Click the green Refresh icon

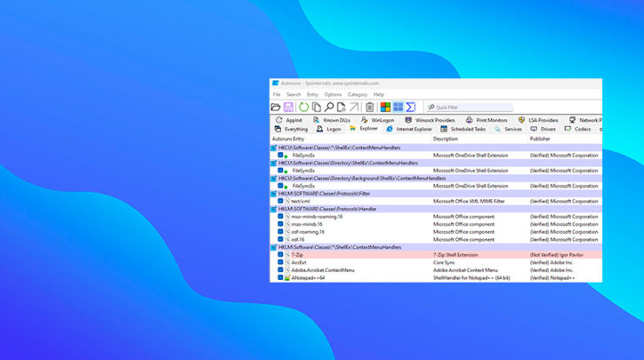(304, 107)
